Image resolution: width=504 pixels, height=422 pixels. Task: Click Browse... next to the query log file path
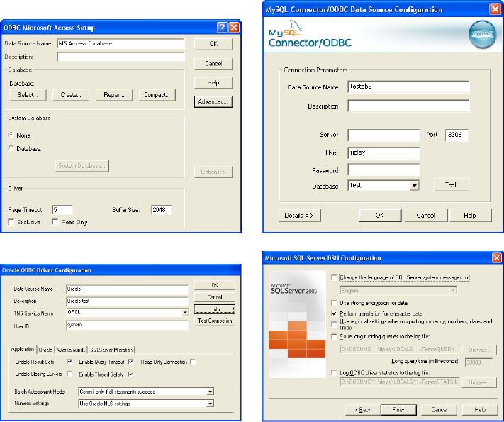coord(479,350)
